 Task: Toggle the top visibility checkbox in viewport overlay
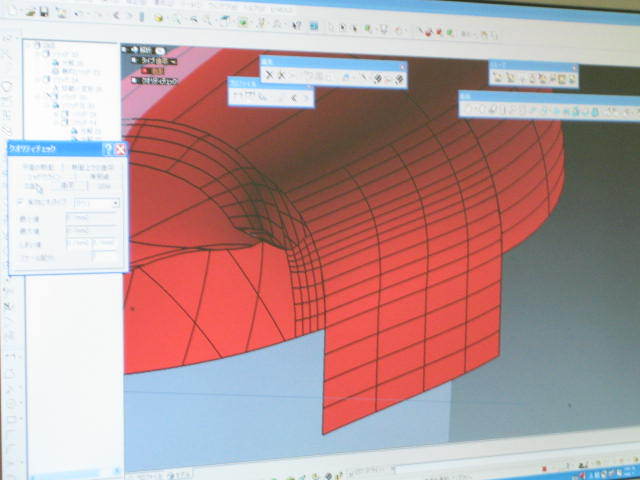click(125, 50)
